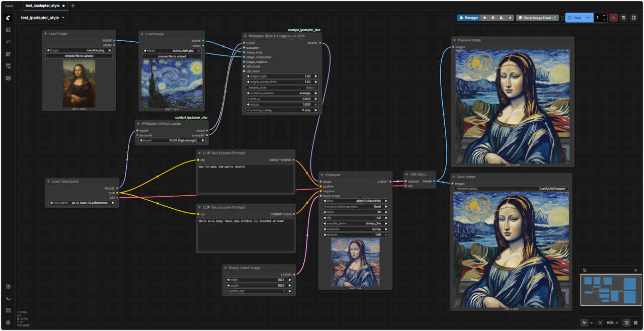
Task: Fit view using the zoom-to-fit icon
Action: tap(600, 322)
